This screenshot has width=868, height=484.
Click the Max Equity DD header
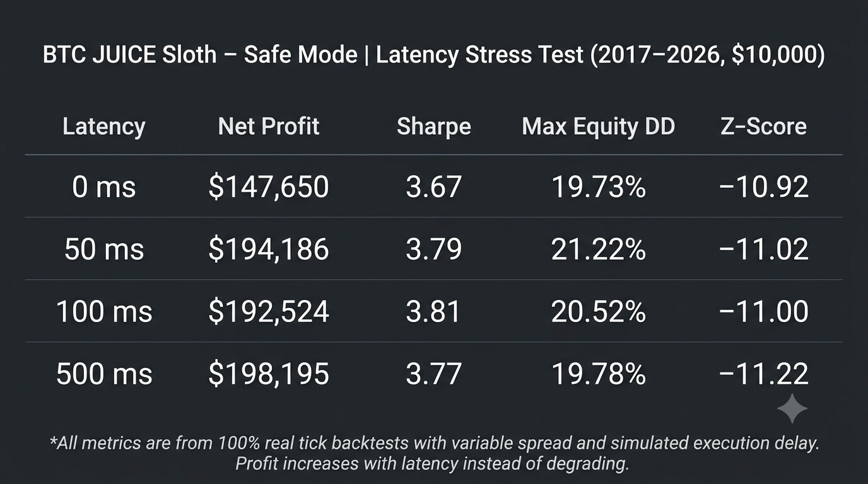(x=599, y=127)
